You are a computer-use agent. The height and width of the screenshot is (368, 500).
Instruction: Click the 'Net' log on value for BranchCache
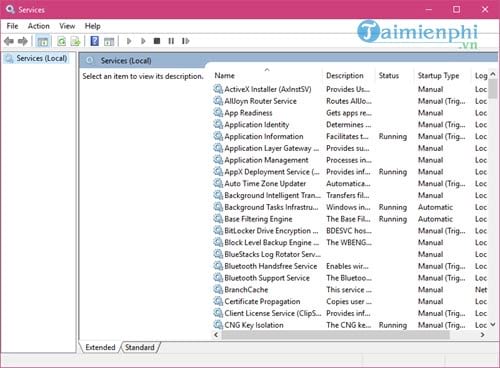481,289
